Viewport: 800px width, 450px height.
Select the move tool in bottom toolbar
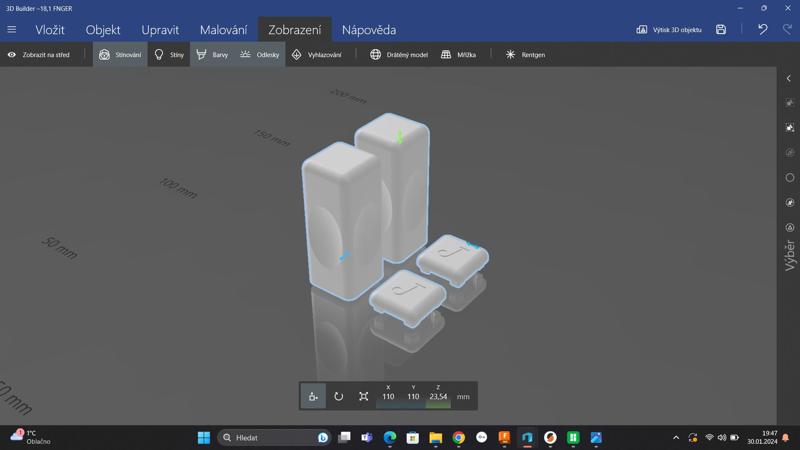(313, 396)
